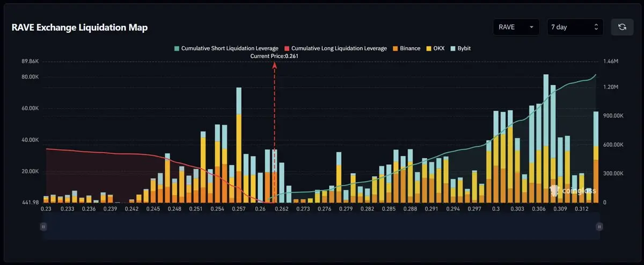Image resolution: width=644 pixels, height=265 pixels.
Task: Click the left axis value 60.00K
Action: coord(30,109)
